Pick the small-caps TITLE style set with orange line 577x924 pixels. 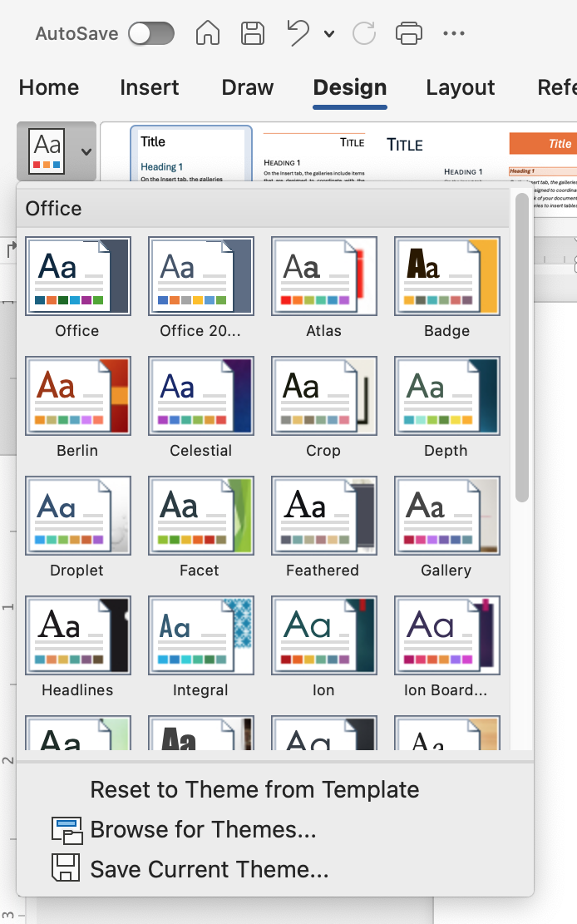(x=314, y=156)
